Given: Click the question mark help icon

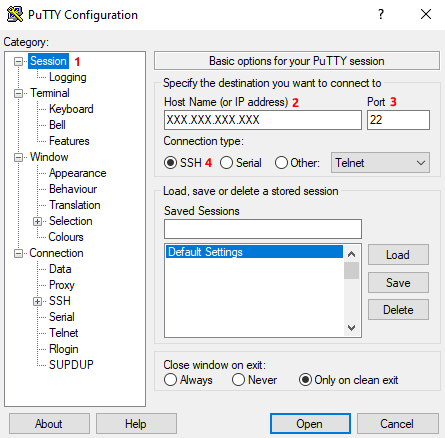Looking at the screenshot, I should coord(381,14).
